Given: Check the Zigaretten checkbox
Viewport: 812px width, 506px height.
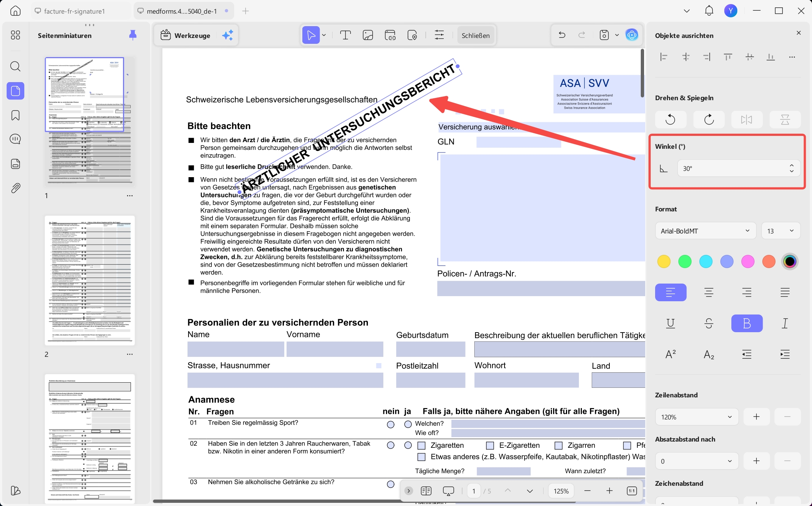Looking at the screenshot, I should tap(421, 446).
